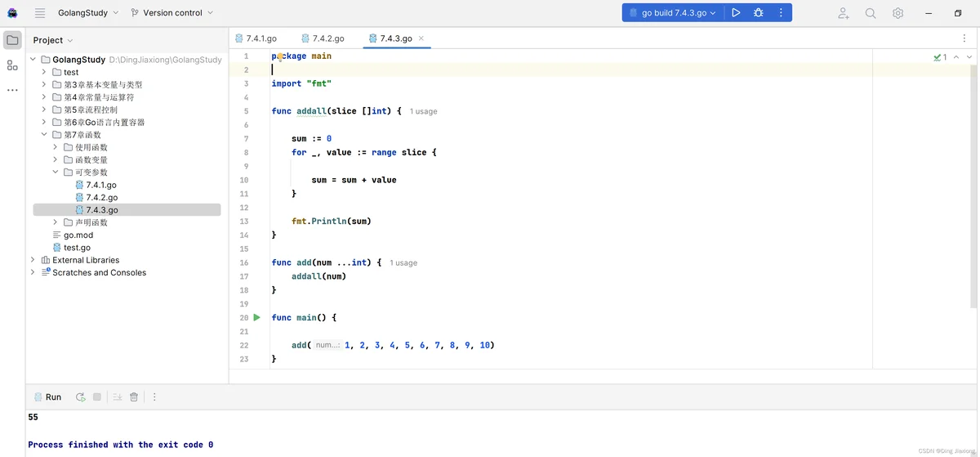
Task: Stop the running process in the Run panel
Action: coord(97,397)
